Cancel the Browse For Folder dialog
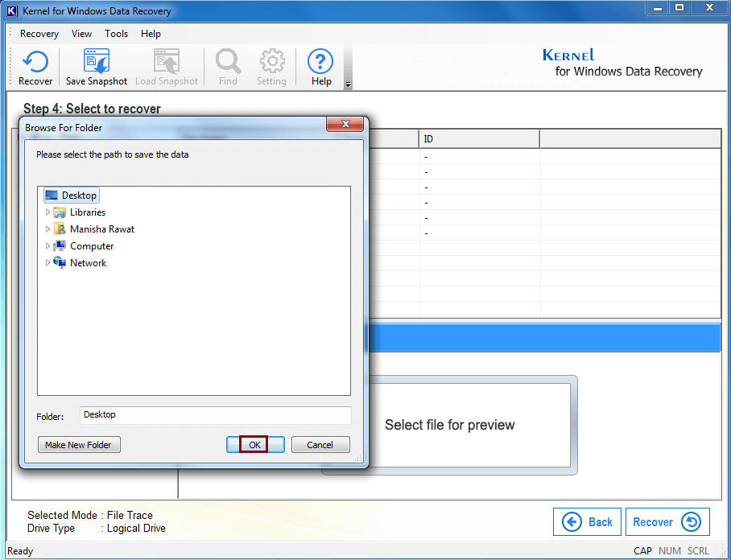This screenshot has height=560, width=731. click(x=320, y=444)
